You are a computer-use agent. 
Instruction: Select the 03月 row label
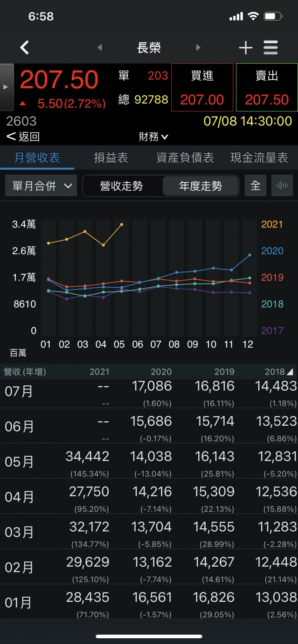[19, 532]
